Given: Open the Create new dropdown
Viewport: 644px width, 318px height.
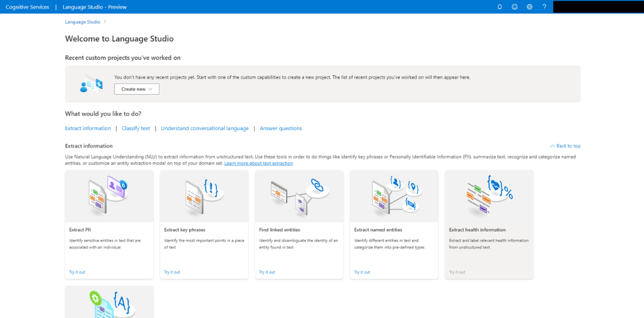Looking at the screenshot, I should (x=137, y=89).
